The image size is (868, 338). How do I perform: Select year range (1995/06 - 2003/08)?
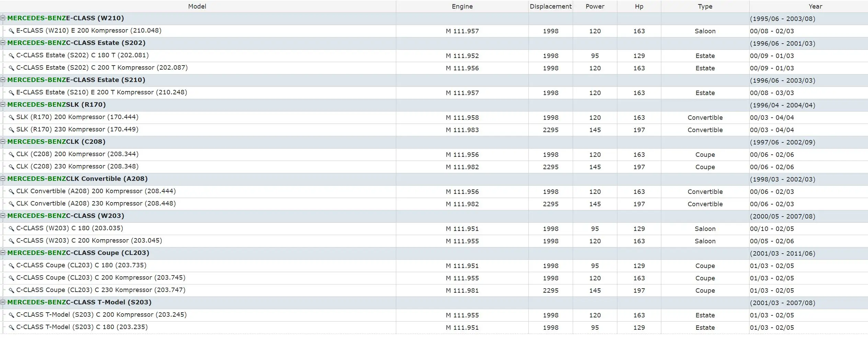[x=783, y=19]
